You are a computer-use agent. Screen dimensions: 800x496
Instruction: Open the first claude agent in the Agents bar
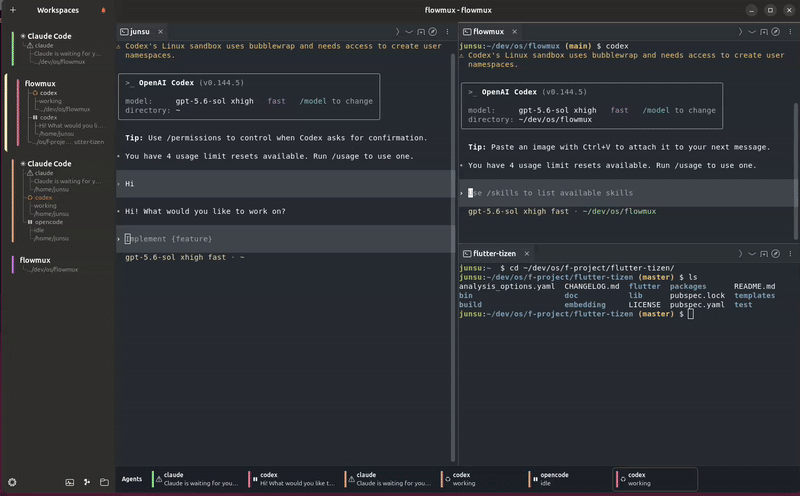point(197,479)
